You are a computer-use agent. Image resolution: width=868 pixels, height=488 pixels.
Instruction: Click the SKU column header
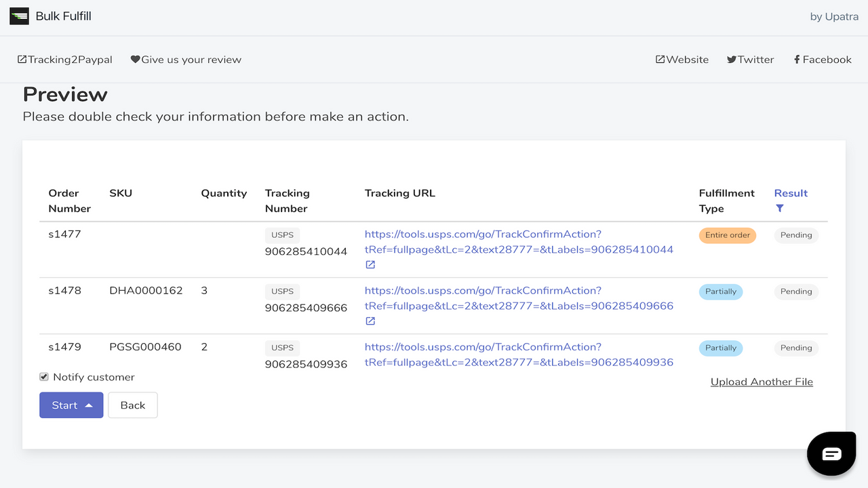121,193
